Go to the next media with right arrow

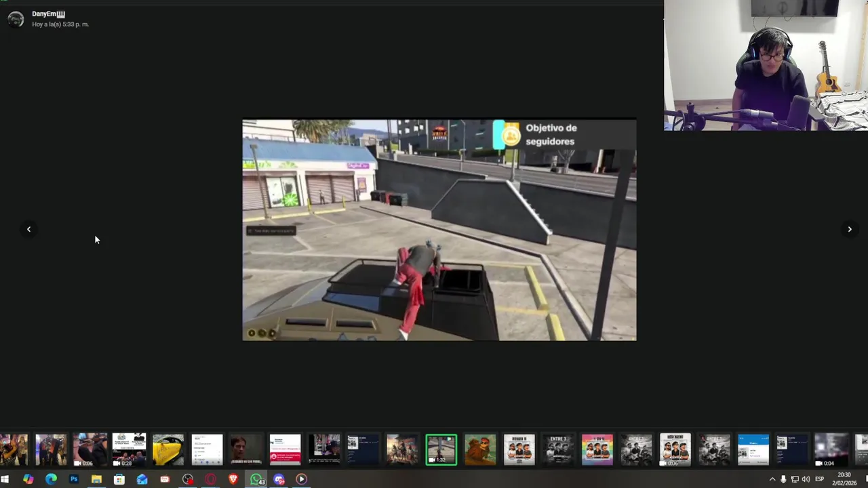coord(850,229)
